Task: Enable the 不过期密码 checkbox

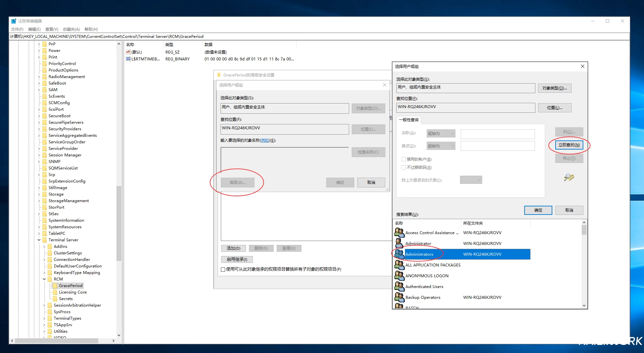Action: coord(404,168)
